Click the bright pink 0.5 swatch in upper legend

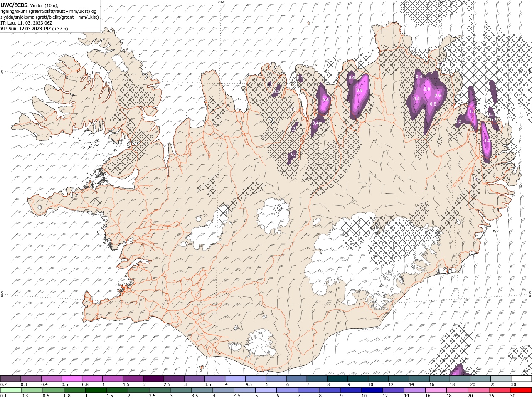coord(71,379)
